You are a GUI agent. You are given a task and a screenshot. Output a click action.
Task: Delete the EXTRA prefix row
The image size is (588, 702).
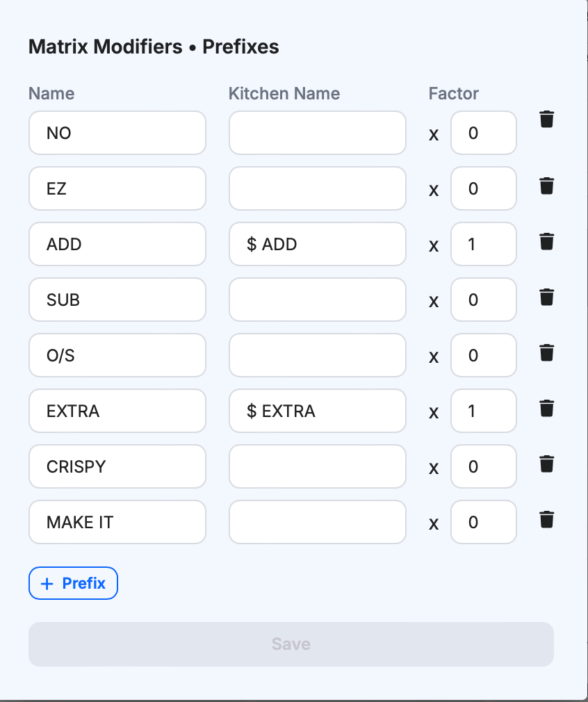pos(547,409)
